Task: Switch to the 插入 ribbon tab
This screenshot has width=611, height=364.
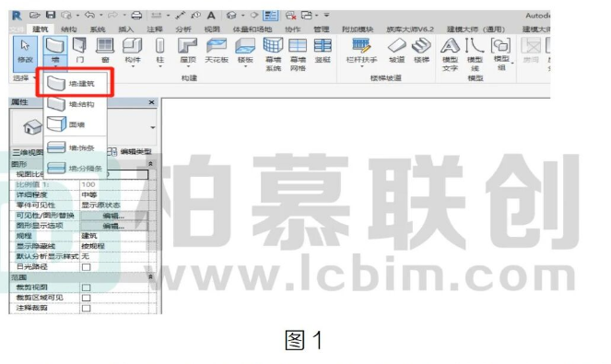Action: [x=126, y=29]
